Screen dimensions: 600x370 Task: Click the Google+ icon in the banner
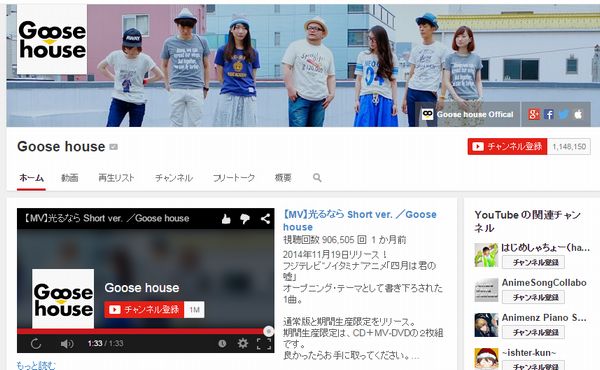[x=534, y=114]
